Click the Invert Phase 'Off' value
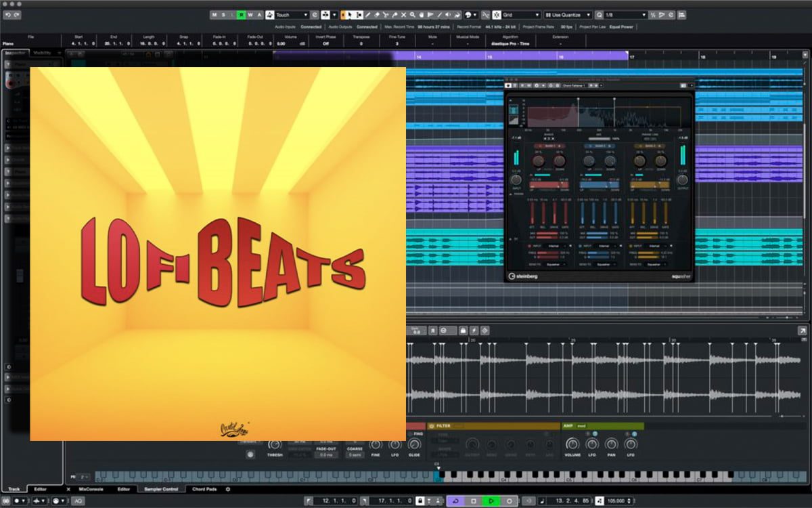Viewport: 812px width, 508px height. 325,43
